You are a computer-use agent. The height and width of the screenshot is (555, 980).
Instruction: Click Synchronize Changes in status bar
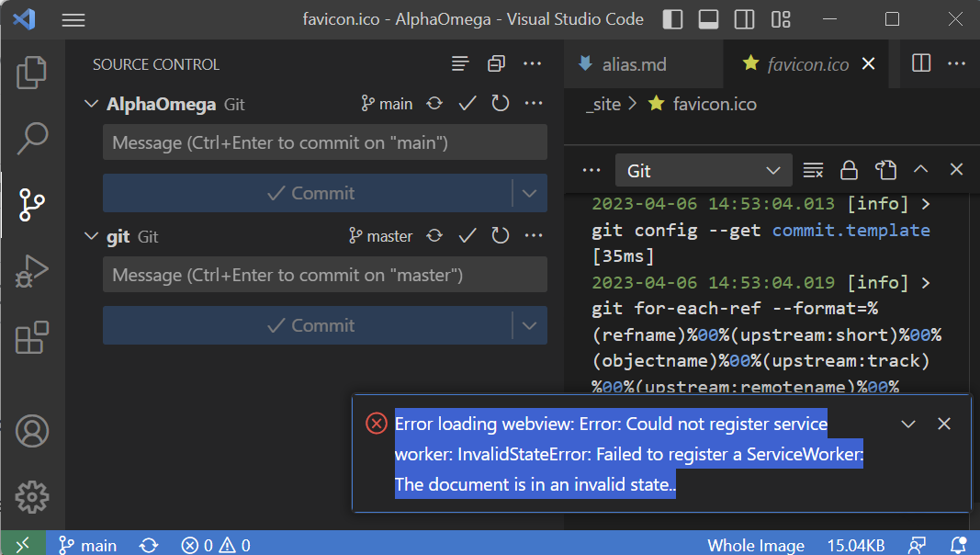tap(149, 546)
